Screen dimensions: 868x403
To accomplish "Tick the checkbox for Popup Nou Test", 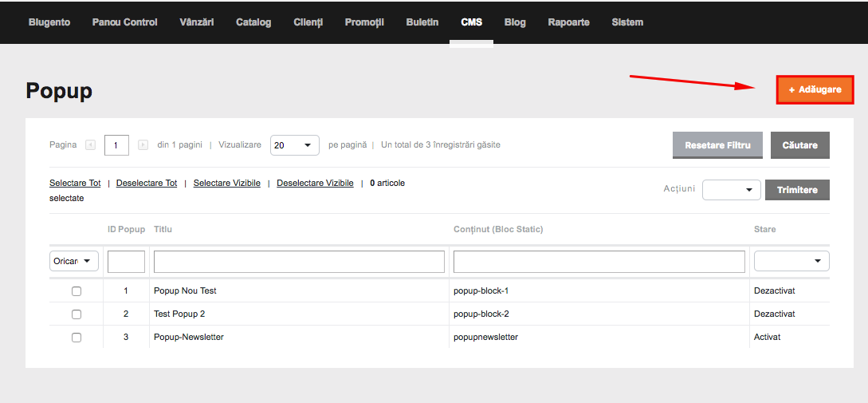I will [x=77, y=291].
